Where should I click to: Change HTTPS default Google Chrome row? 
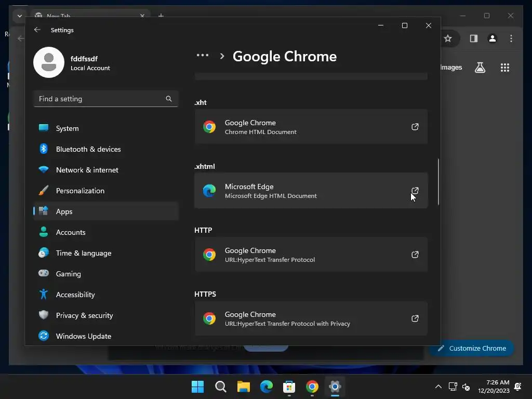pyautogui.click(x=311, y=318)
